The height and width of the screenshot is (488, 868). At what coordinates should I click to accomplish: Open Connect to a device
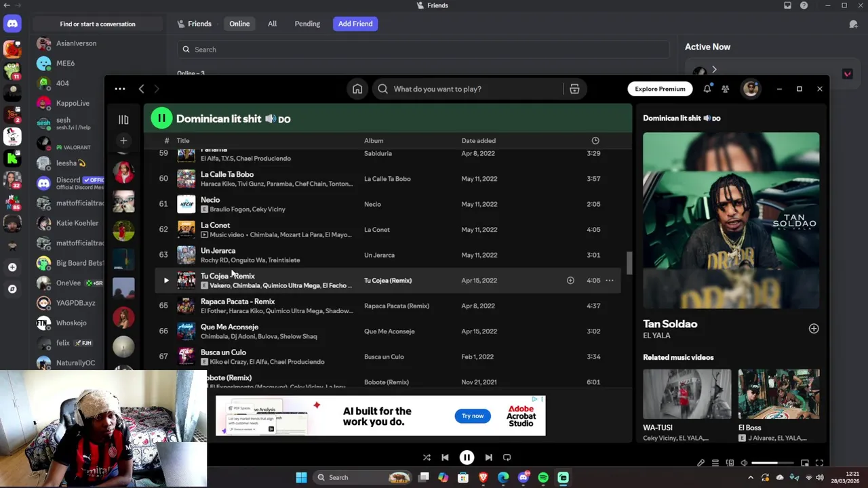point(730,463)
